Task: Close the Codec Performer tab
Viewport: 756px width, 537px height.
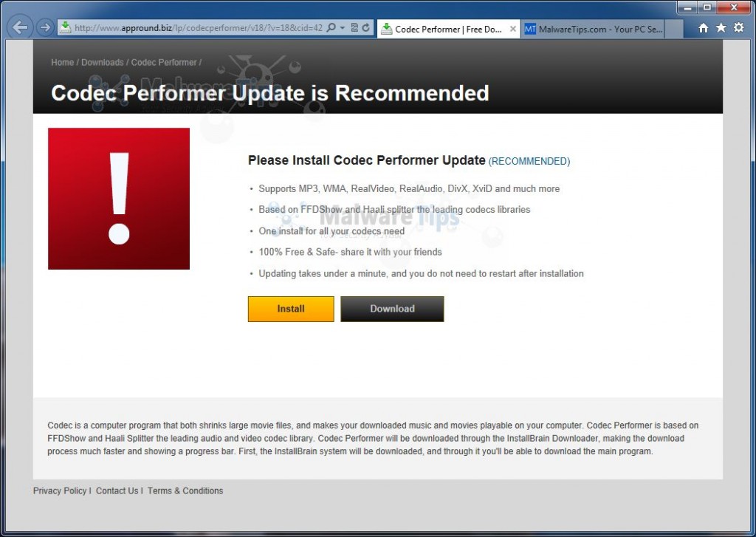Action: click(513, 29)
